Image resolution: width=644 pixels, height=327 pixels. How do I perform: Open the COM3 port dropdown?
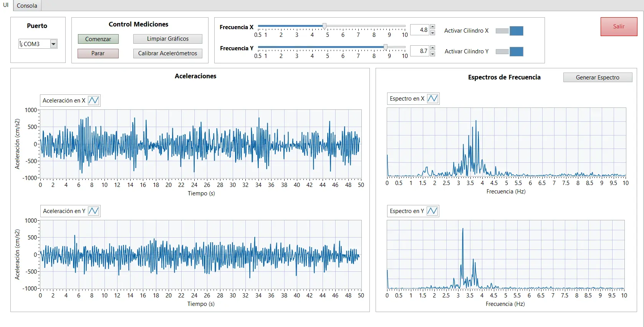[53, 44]
